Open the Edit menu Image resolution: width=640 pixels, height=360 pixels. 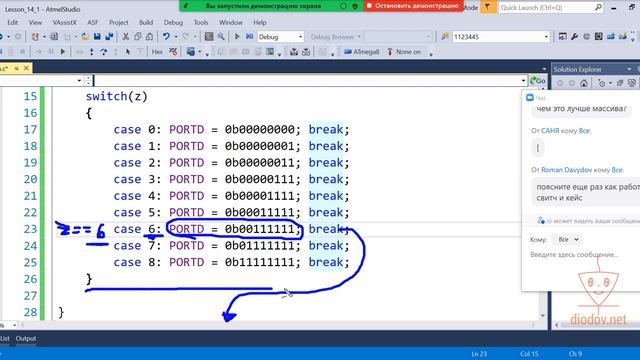[13, 22]
